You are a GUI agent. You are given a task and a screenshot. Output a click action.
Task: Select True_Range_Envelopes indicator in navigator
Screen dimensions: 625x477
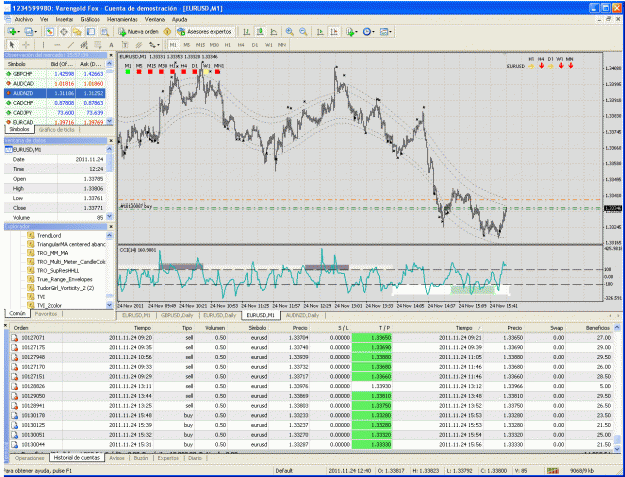point(64,279)
